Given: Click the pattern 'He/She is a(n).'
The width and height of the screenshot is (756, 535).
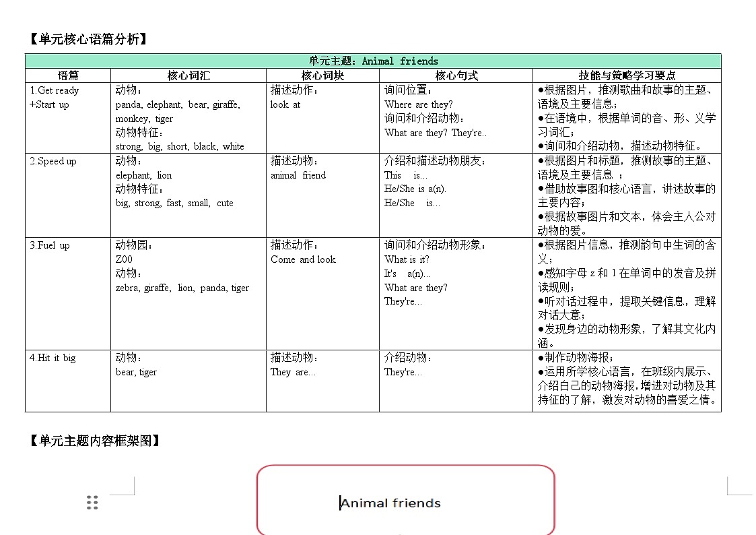Looking at the screenshot, I should tap(415, 189).
